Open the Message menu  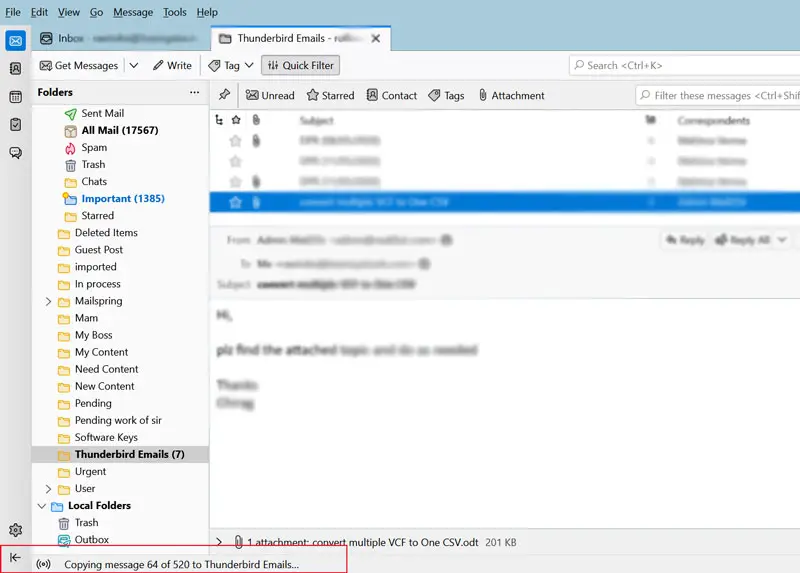coord(133,12)
